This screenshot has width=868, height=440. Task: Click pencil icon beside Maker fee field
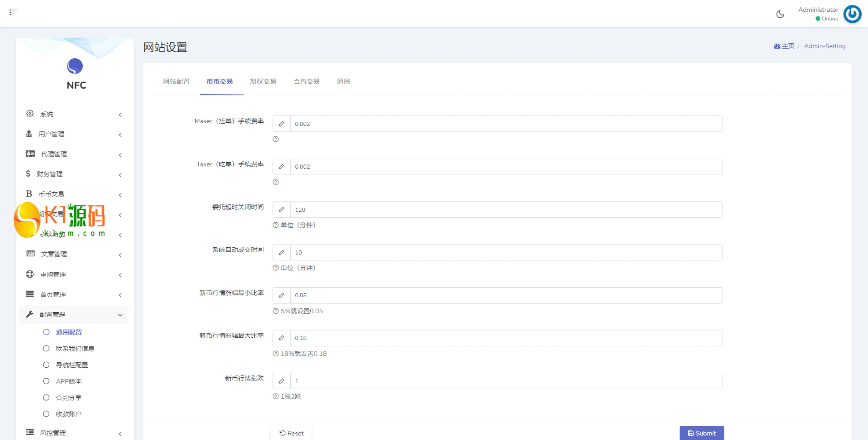pos(282,124)
